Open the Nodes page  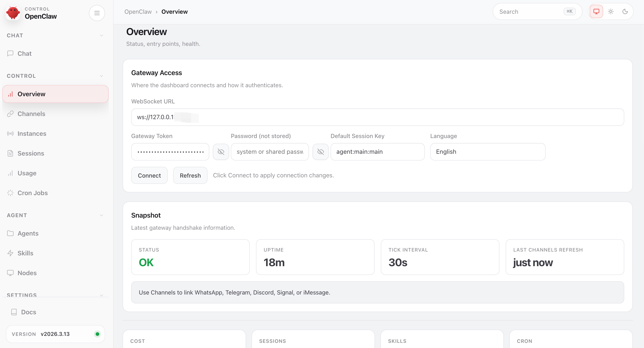click(55, 273)
